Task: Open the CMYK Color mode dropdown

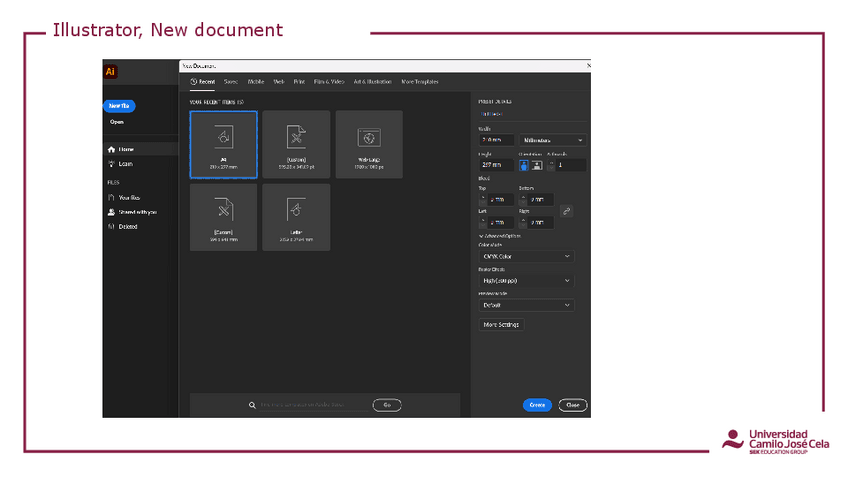Action: click(x=526, y=256)
